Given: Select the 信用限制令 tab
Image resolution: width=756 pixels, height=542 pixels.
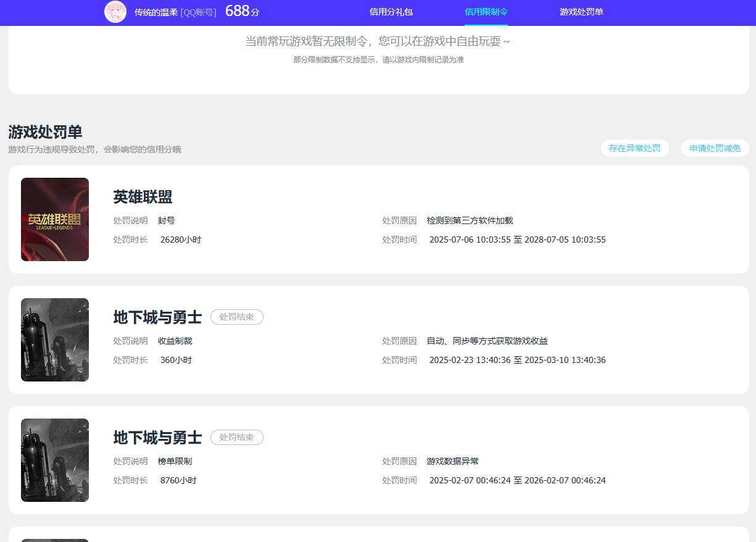Looking at the screenshot, I should [x=486, y=12].
